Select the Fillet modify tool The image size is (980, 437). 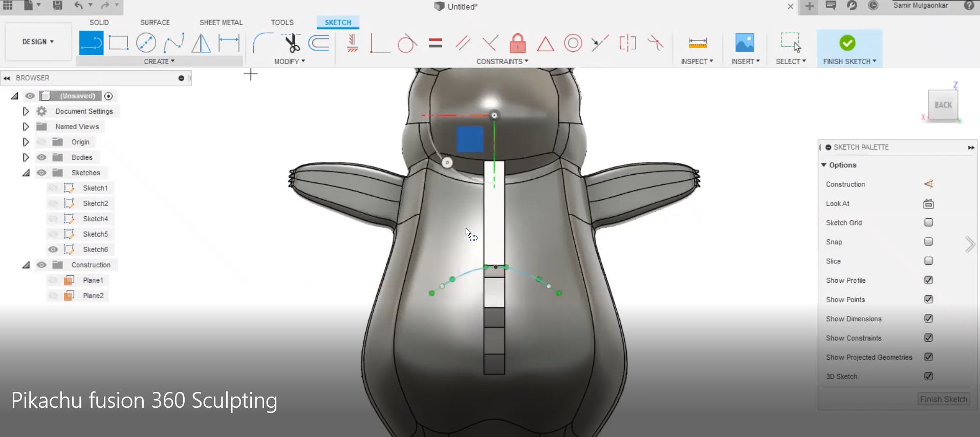263,43
